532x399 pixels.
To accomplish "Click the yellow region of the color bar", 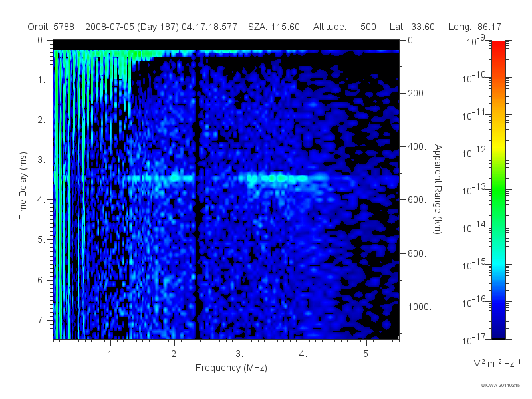I will (x=498, y=144).
